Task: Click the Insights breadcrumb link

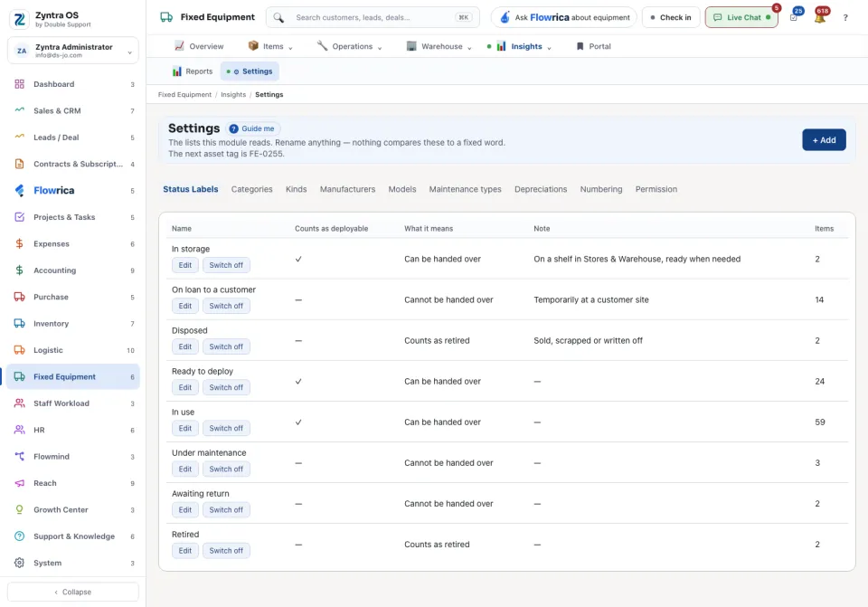Action: [233, 95]
